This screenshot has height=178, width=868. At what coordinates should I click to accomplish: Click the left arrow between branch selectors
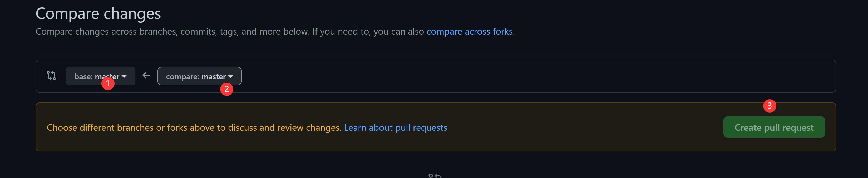(x=146, y=76)
